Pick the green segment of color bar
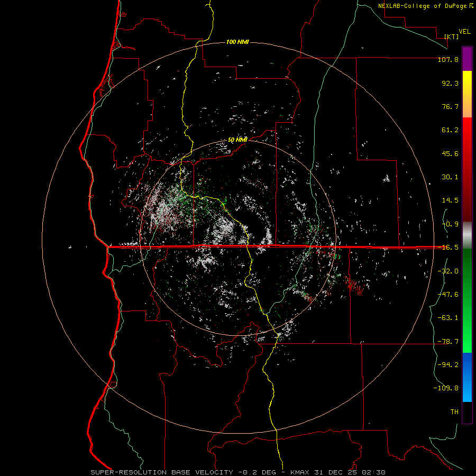 click(467, 300)
